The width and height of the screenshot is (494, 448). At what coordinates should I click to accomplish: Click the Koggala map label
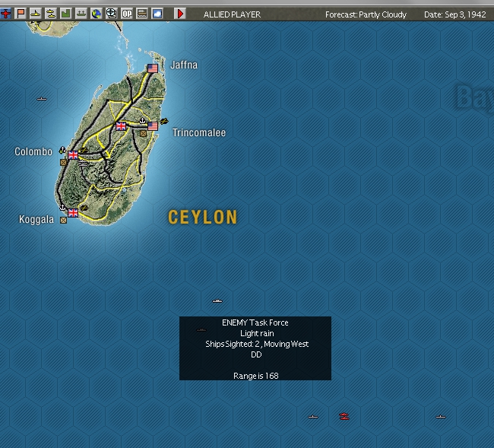tap(36, 219)
